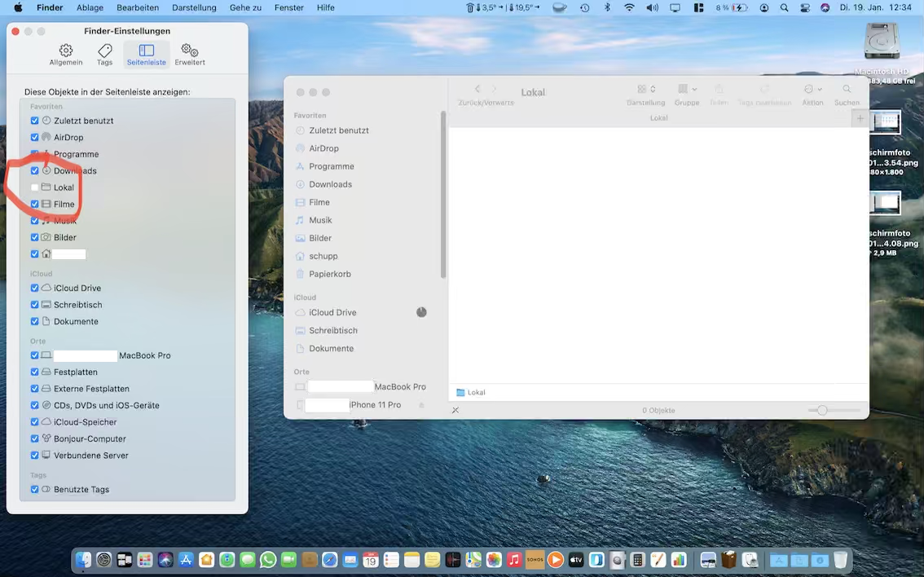
Task: Click the Suchen magnifier in Finder toolbar
Action: (x=847, y=90)
